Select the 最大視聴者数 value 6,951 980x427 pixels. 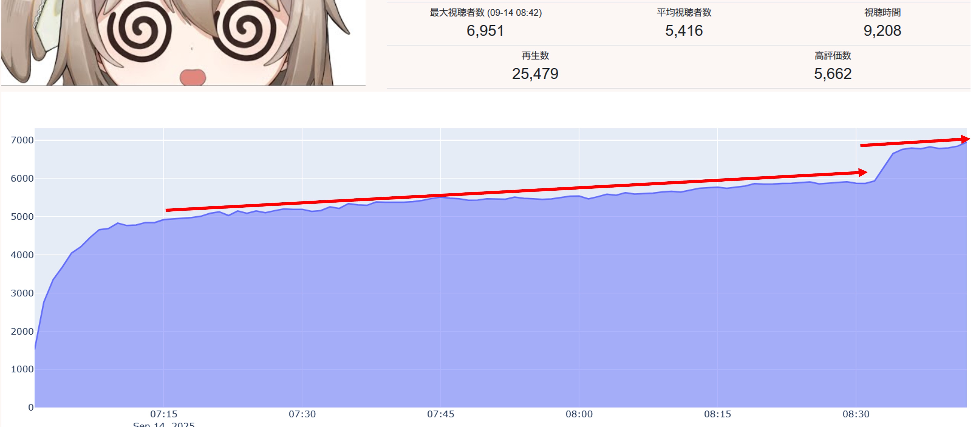(485, 31)
